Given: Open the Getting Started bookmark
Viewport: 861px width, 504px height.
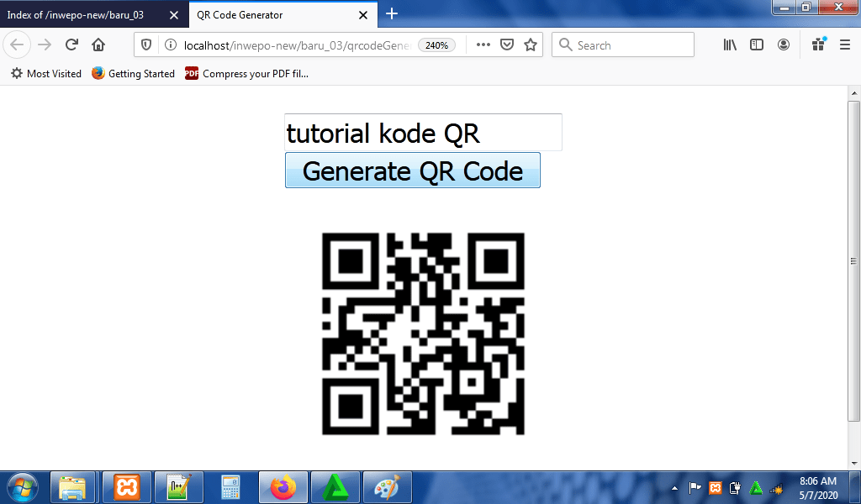Looking at the screenshot, I should click(133, 73).
